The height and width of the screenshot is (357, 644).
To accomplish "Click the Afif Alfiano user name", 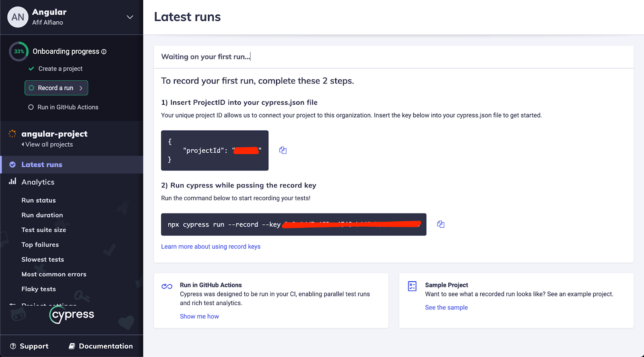I will (47, 23).
